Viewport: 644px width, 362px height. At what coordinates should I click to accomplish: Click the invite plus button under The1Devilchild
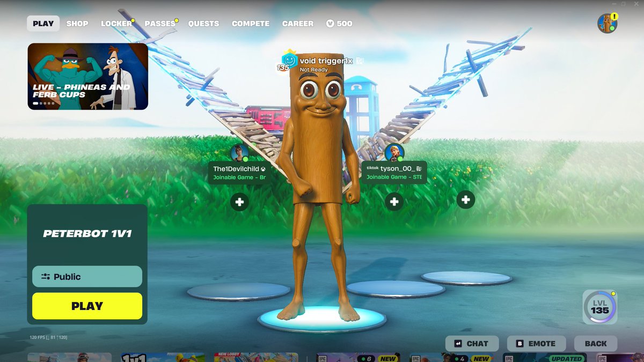click(239, 202)
